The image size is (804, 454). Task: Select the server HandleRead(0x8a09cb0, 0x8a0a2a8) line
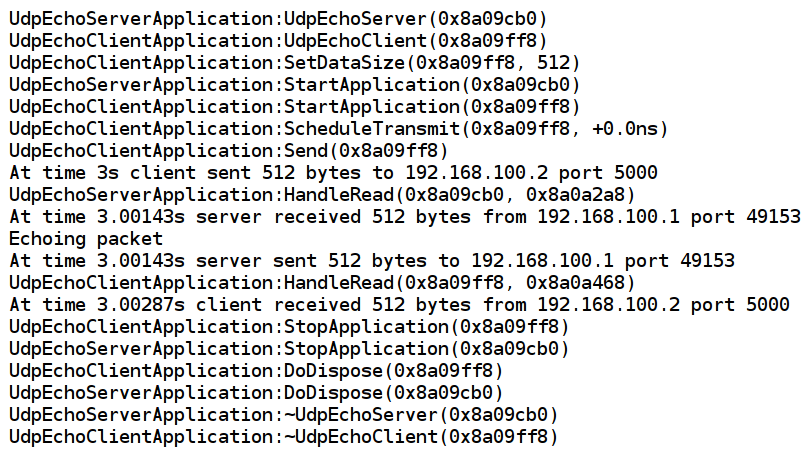(322, 194)
